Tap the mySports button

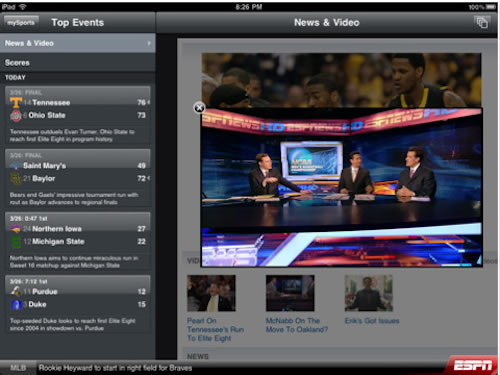pyautogui.click(x=21, y=23)
